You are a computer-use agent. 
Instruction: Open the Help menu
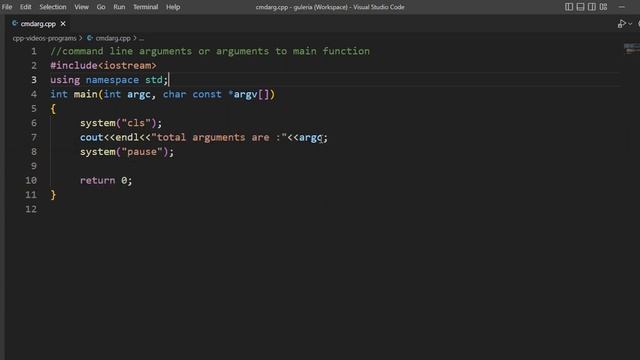coord(173,7)
